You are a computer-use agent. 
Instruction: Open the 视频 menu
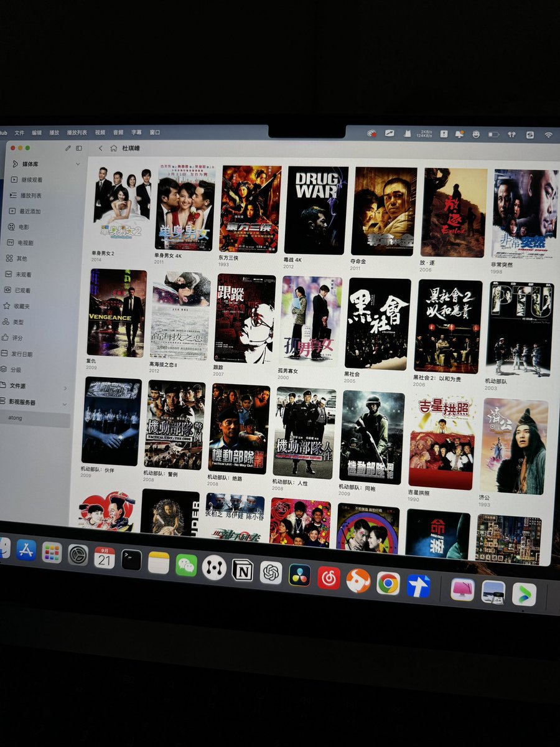[x=100, y=133]
